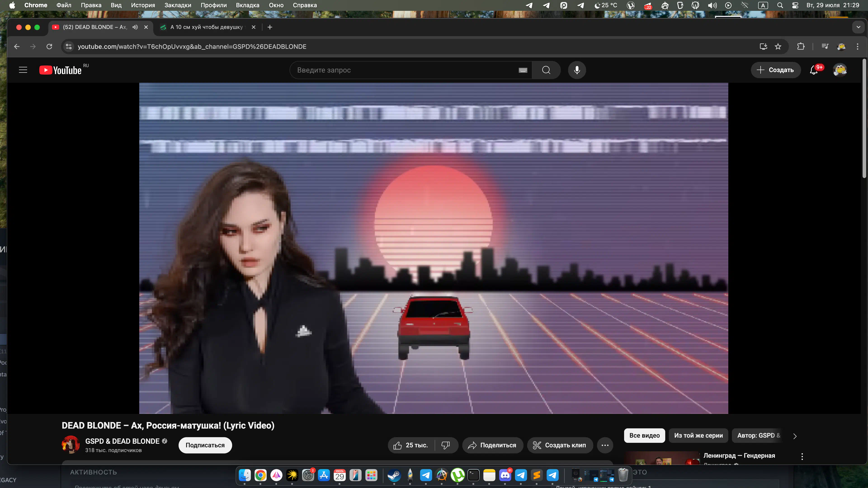Select the Из той же серии chip
Image resolution: width=868 pixels, height=488 pixels.
pos(698,435)
